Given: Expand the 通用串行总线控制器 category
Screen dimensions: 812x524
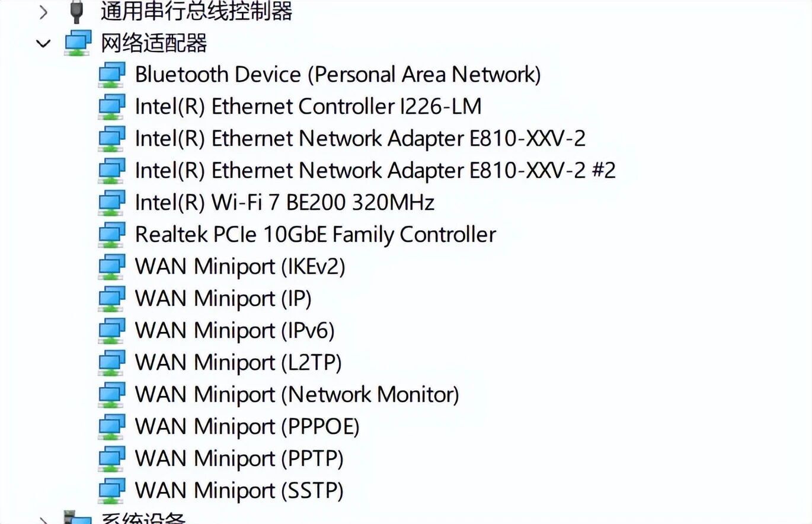Looking at the screenshot, I should click(x=43, y=11).
